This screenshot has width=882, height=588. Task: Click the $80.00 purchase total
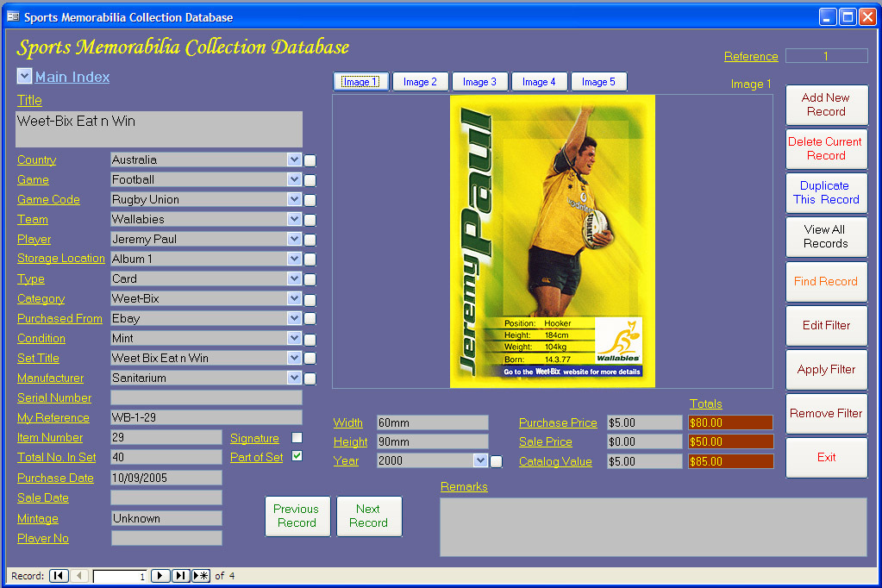point(730,422)
